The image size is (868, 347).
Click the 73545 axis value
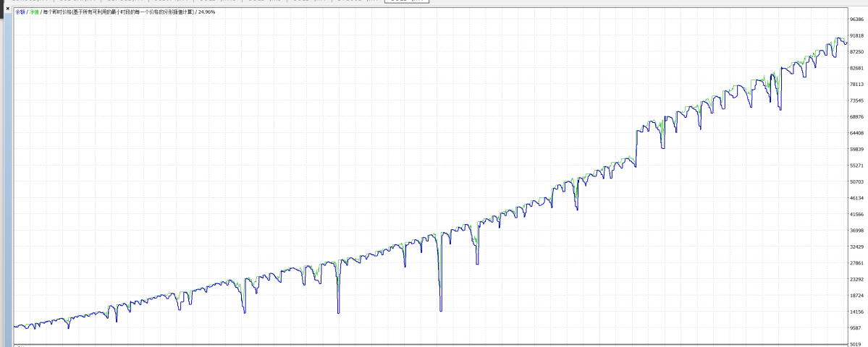856,100
